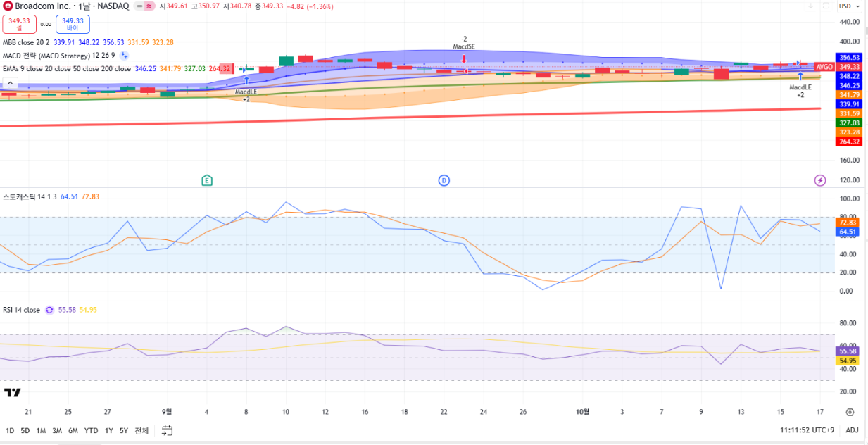The image size is (868, 445).
Task: Click the 스토캐스틱 14 1 3 legend
Action: point(30,196)
